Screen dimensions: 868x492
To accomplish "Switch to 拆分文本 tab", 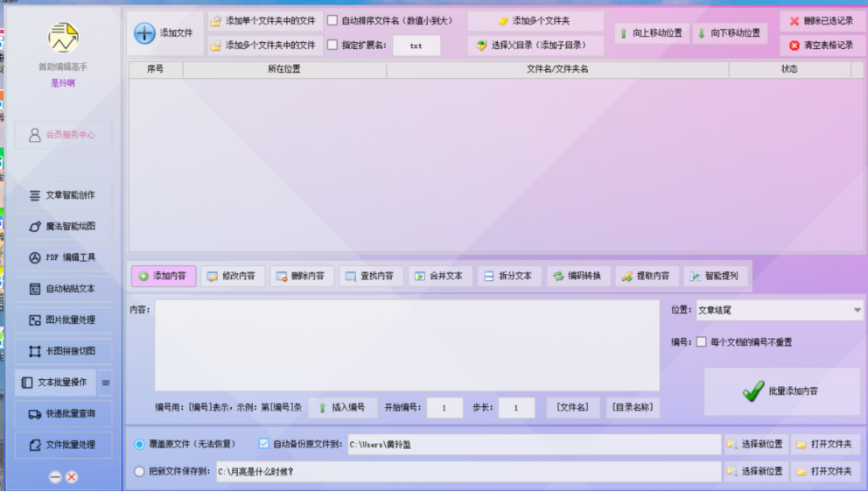I will point(509,276).
